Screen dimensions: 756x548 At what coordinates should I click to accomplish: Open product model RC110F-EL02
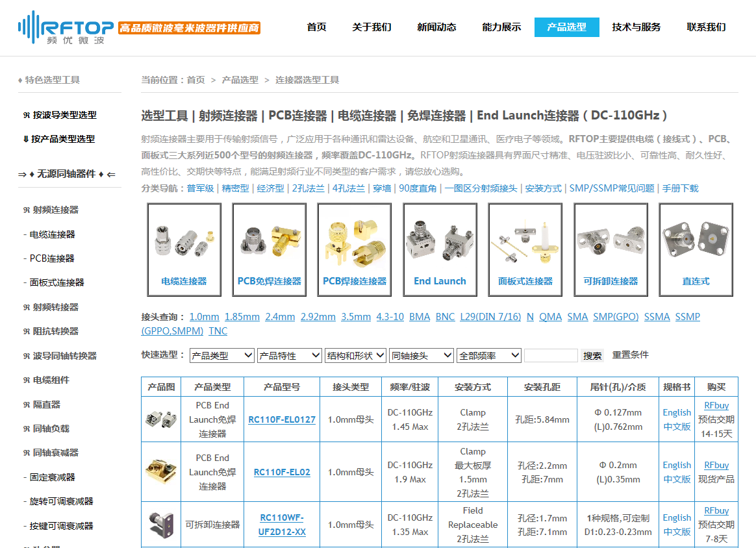pyautogui.click(x=282, y=472)
